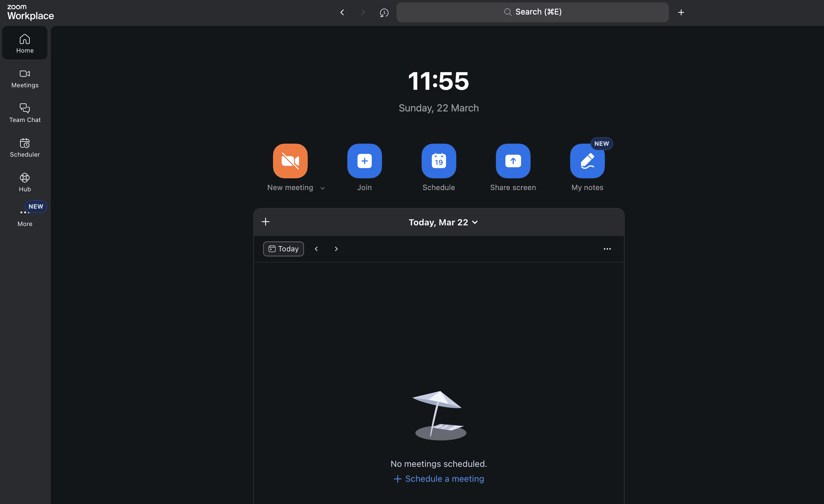The width and height of the screenshot is (824, 504).
Task: Expand the New meeting options arrow
Action: (322, 188)
